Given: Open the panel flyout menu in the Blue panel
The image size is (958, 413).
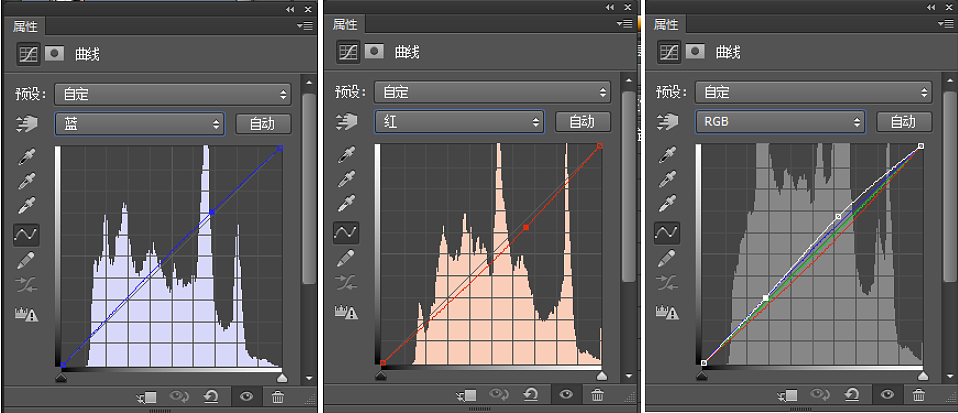Looking at the screenshot, I should pyautogui.click(x=304, y=26).
